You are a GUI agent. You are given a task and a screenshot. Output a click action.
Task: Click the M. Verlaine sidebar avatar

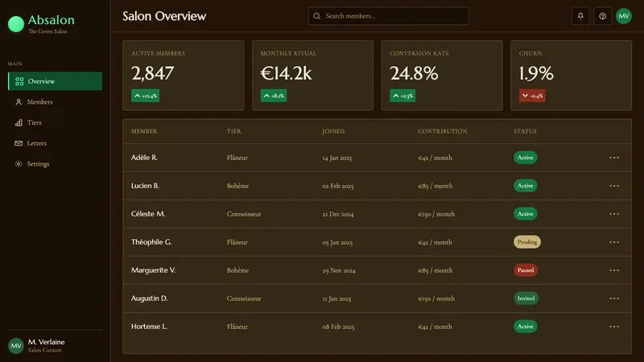click(x=16, y=346)
